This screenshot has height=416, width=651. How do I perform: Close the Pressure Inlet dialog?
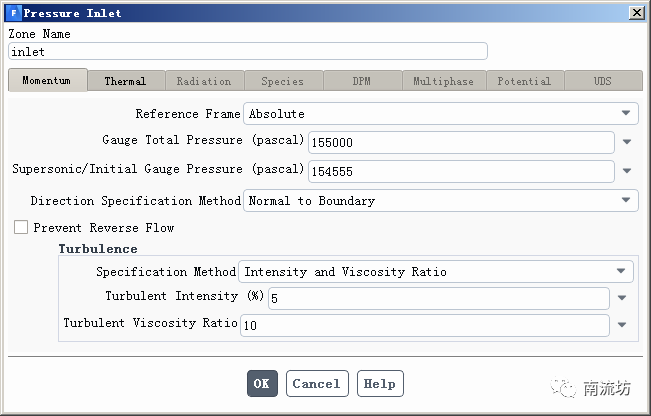[x=636, y=13]
